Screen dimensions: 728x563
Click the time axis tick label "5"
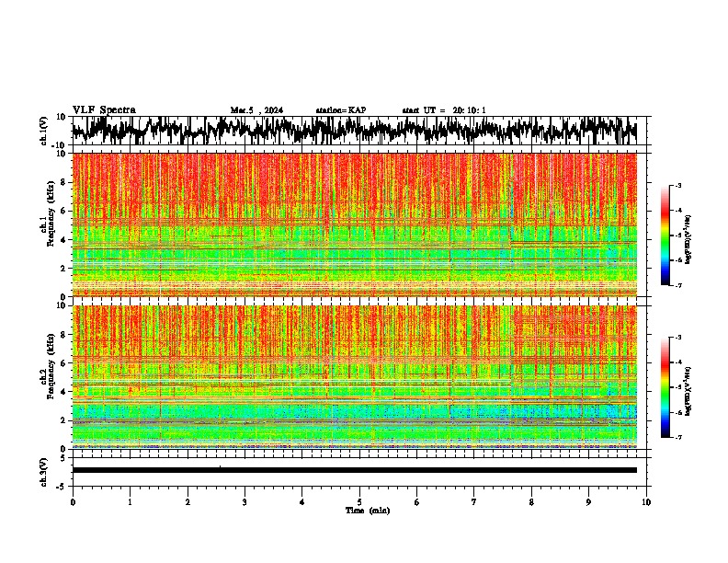click(359, 502)
